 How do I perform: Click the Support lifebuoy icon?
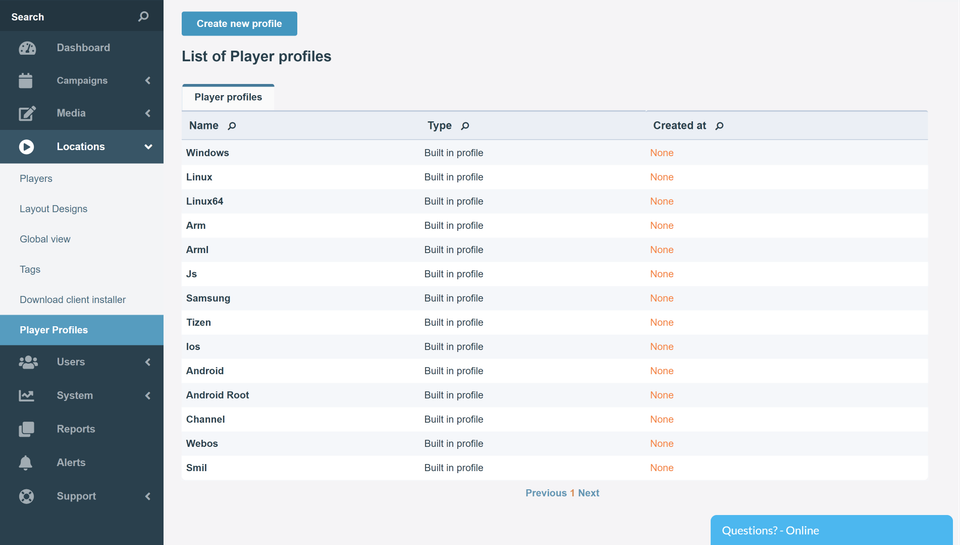point(27,496)
